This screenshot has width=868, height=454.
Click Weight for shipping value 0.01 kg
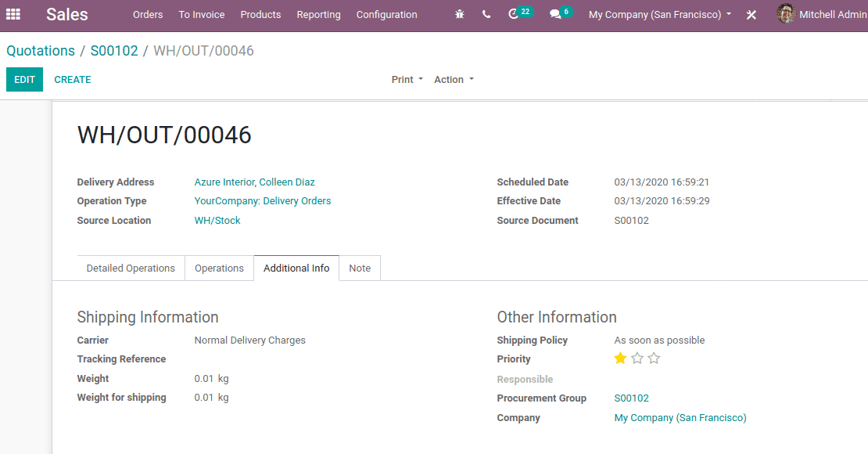tap(211, 398)
